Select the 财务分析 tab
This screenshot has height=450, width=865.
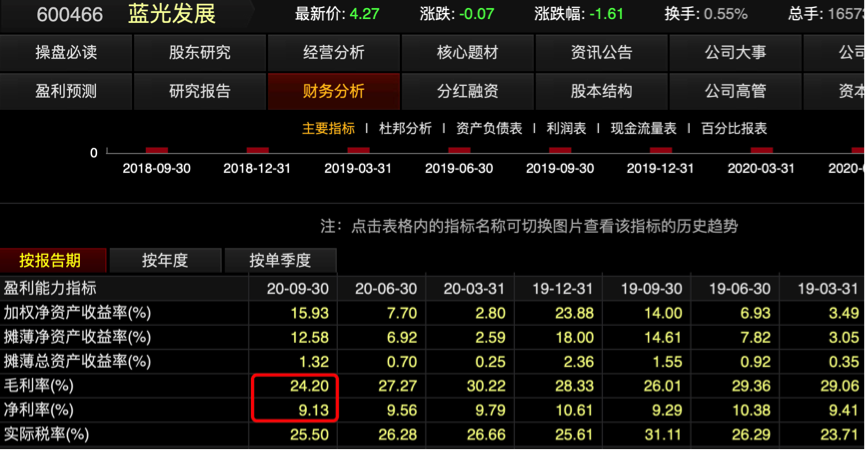point(334,91)
